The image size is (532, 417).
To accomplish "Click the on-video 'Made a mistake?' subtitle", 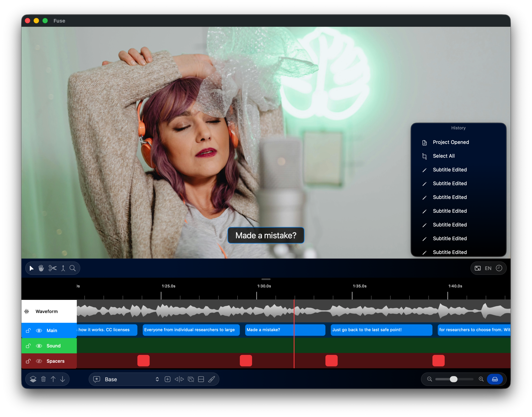I will click(266, 235).
